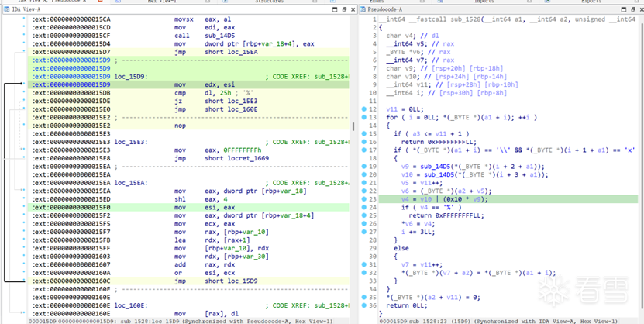Toggle breakpoint dot on pseudocode line 19

click(364, 167)
